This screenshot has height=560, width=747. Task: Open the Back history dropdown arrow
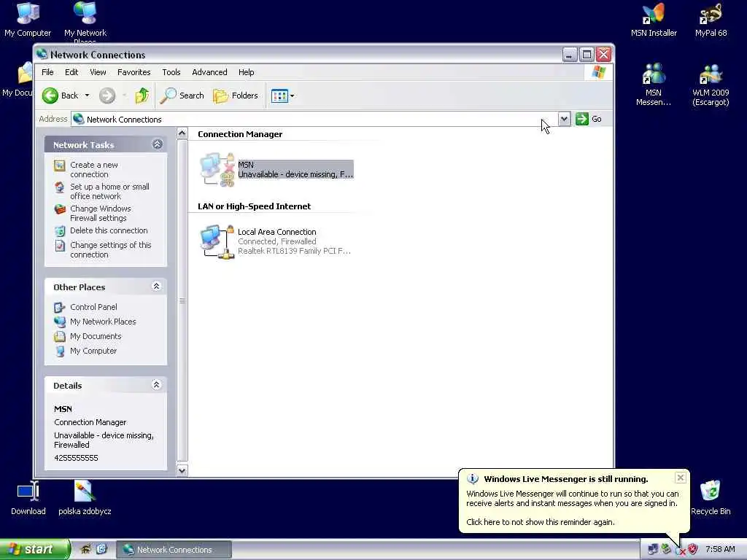[88, 96]
